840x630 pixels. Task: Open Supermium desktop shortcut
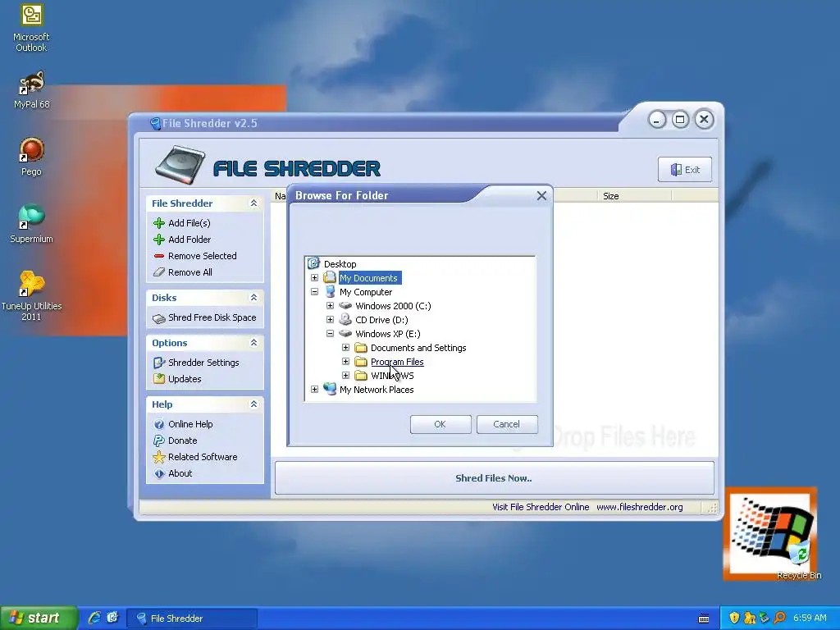(31, 224)
